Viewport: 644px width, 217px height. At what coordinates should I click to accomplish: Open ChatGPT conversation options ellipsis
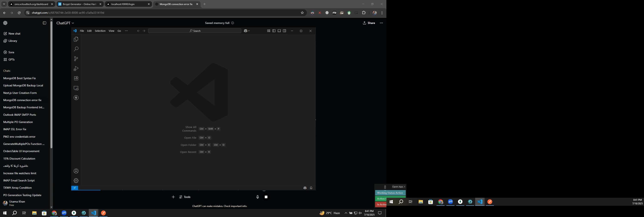[381, 23]
